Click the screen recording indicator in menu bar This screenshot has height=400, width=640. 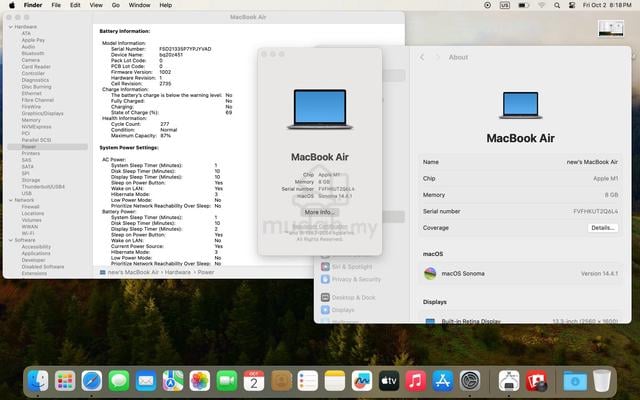point(487,5)
